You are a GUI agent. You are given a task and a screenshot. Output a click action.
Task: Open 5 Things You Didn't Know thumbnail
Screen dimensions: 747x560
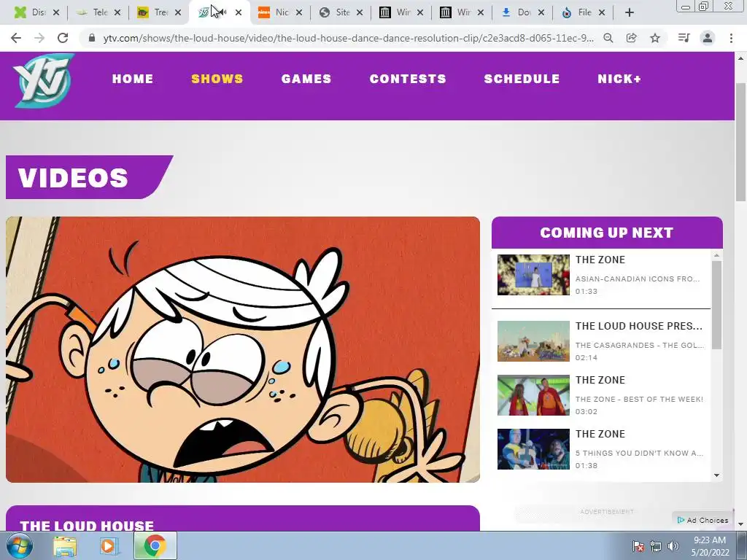[533, 449]
